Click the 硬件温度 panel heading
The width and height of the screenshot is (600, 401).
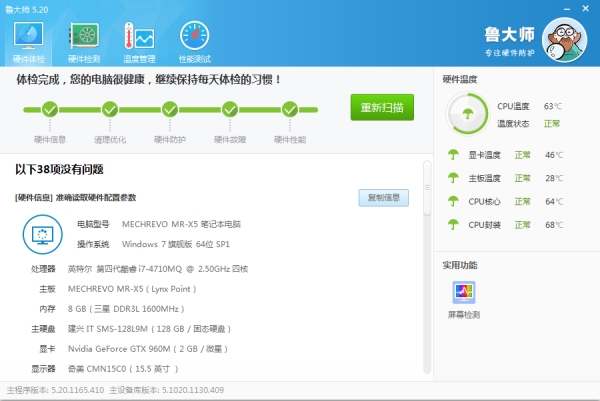tap(460, 80)
